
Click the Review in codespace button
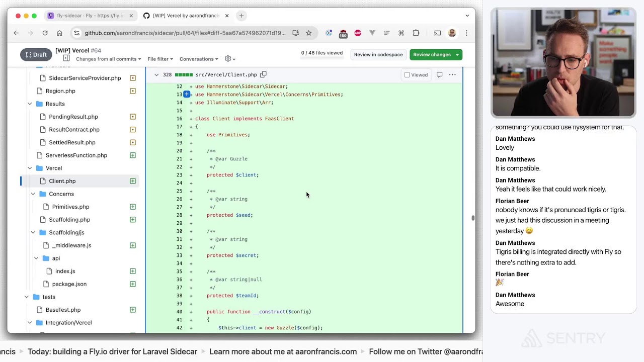coord(378,54)
